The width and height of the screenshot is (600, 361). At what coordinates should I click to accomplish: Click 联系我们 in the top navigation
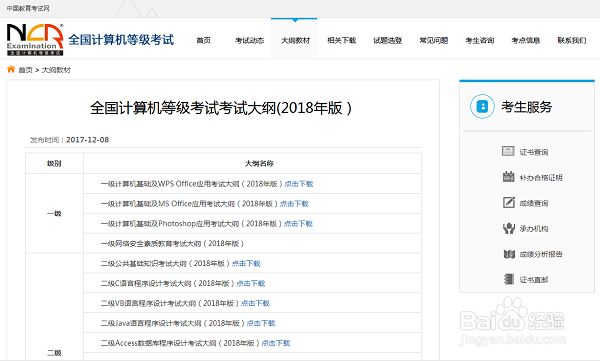tap(572, 40)
